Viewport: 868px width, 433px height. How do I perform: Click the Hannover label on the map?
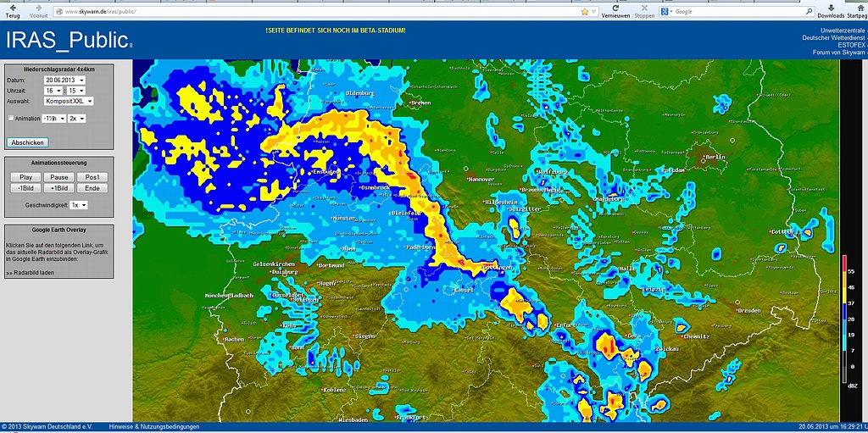click(x=480, y=180)
